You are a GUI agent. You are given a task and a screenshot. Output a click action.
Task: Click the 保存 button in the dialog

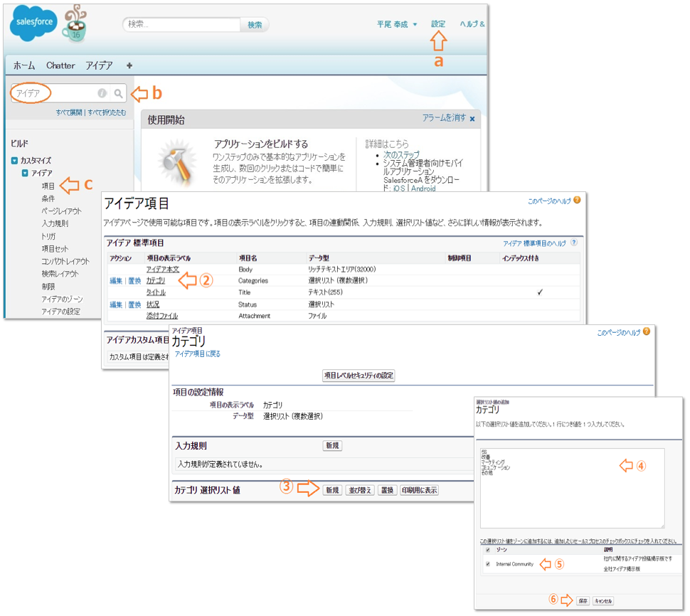pyautogui.click(x=583, y=600)
